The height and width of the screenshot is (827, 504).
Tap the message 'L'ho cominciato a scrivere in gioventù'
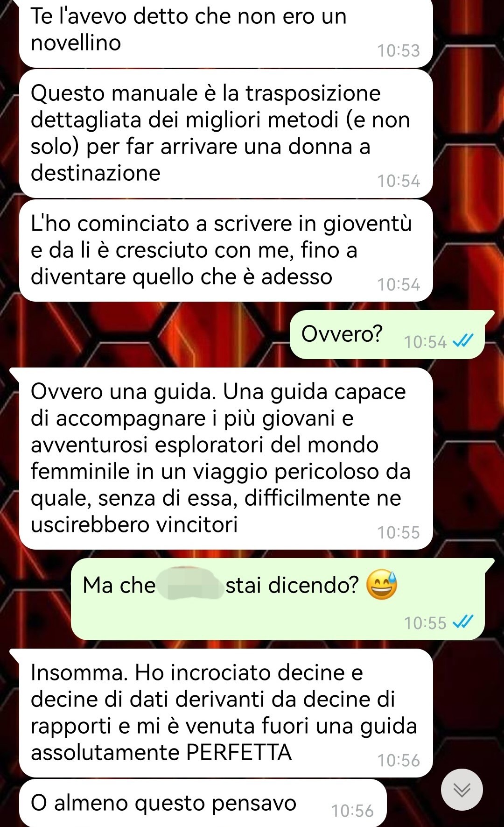tap(226, 251)
